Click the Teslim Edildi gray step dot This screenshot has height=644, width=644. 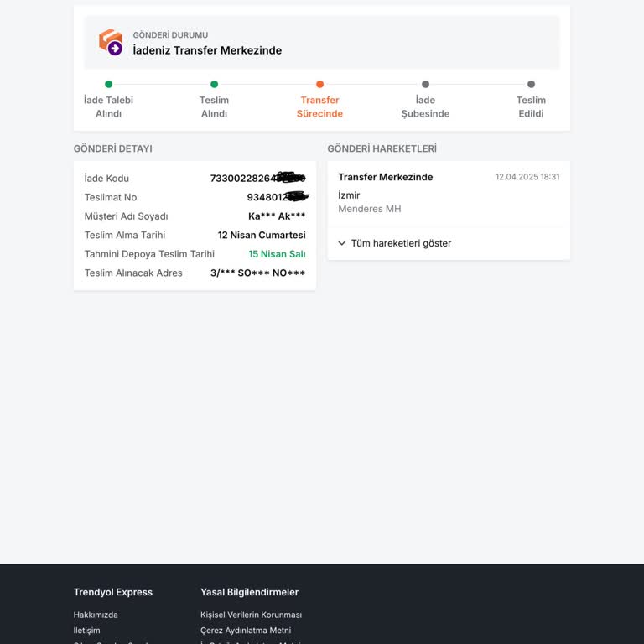pyautogui.click(x=531, y=84)
